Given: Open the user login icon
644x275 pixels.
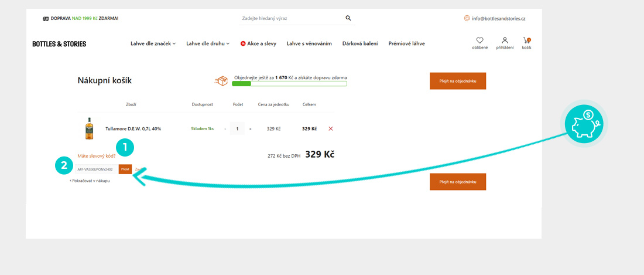Looking at the screenshot, I should (x=505, y=40).
